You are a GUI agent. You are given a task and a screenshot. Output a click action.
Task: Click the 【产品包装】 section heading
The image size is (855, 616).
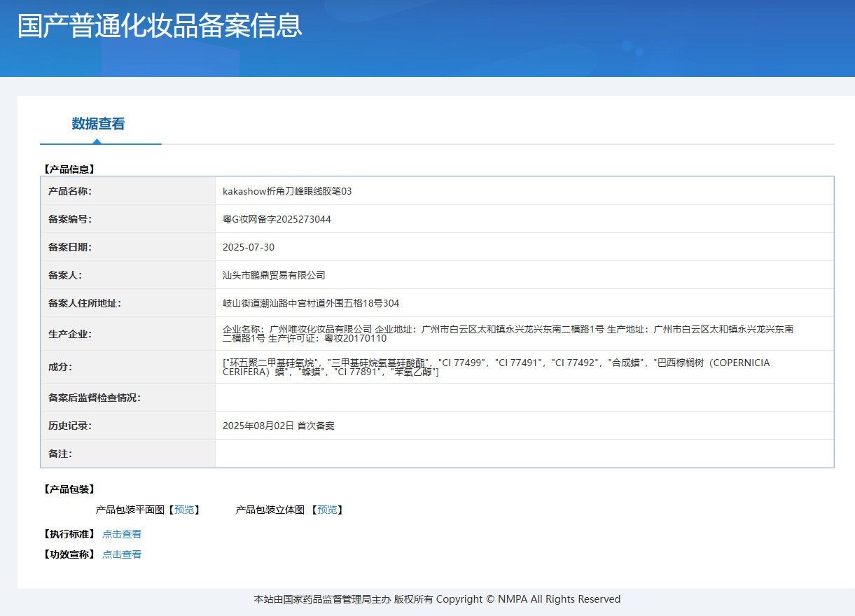pos(69,489)
